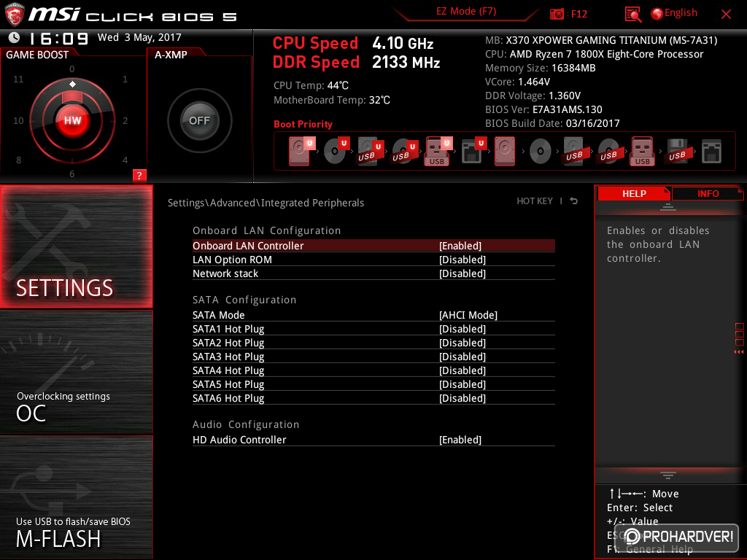This screenshot has height=560, width=747.
Task: Change SATA2 Hot Plug Disabled value
Action: coord(462,343)
